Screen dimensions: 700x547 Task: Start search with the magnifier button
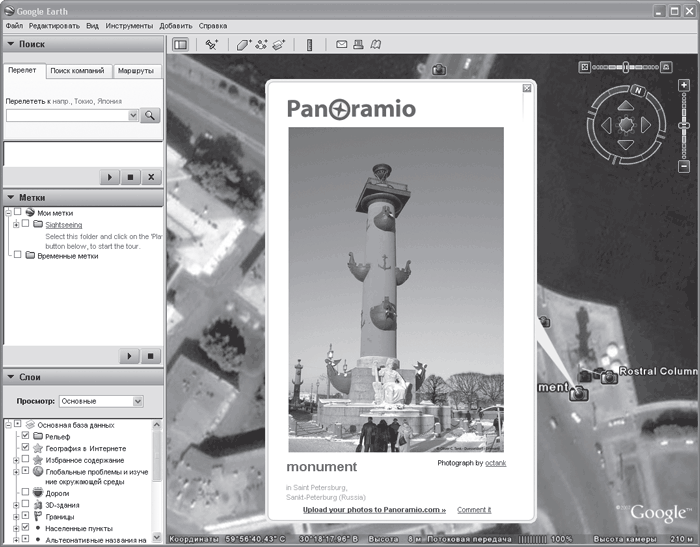pyautogui.click(x=150, y=116)
